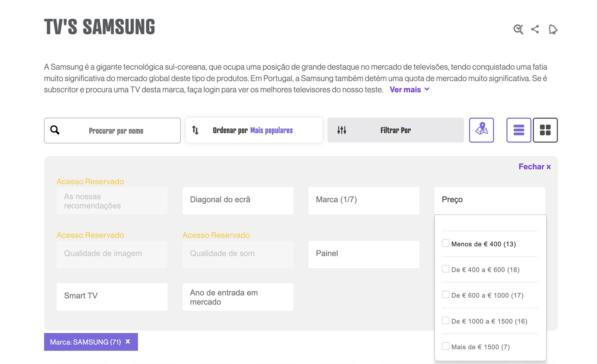Click the Filtrar Por button
Image resolution: width=597 pixels, height=364 pixels.
tap(396, 130)
